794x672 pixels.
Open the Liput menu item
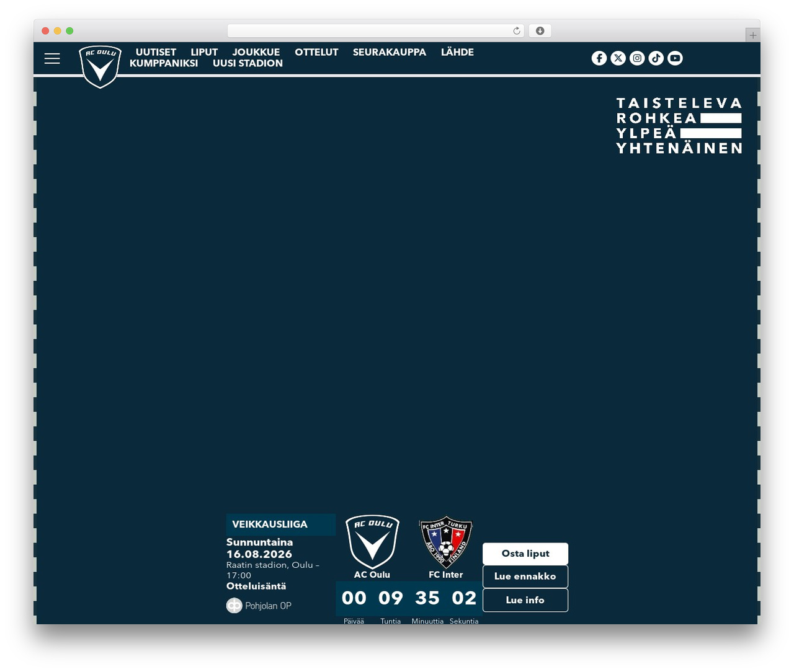click(204, 53)
